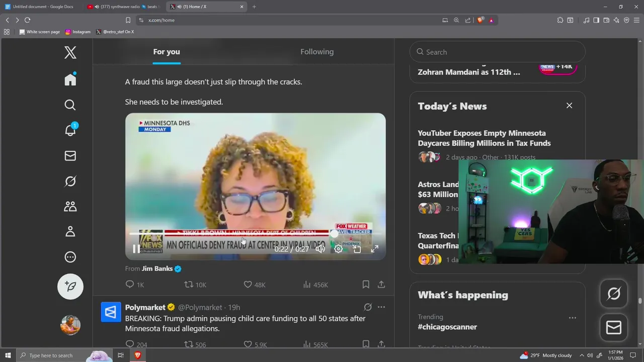
Task: Click the X search field
Action: [498, 52]
